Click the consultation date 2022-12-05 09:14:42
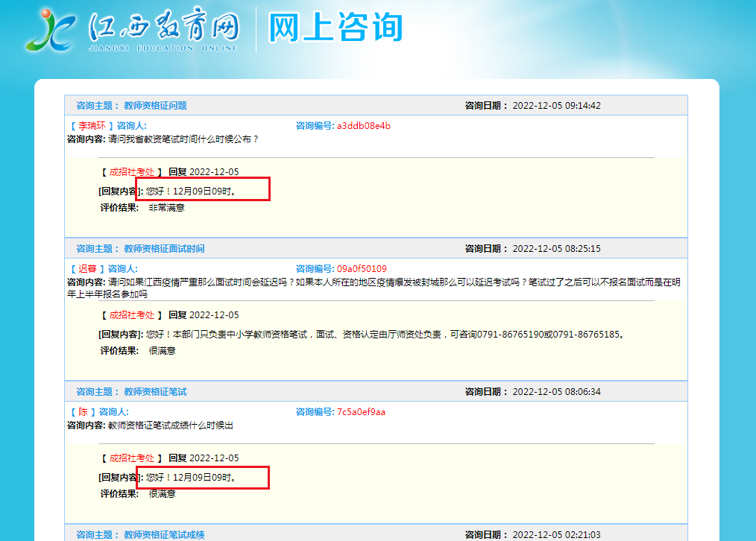The height and width of the screenshot is (541, 756). point(556,106)
